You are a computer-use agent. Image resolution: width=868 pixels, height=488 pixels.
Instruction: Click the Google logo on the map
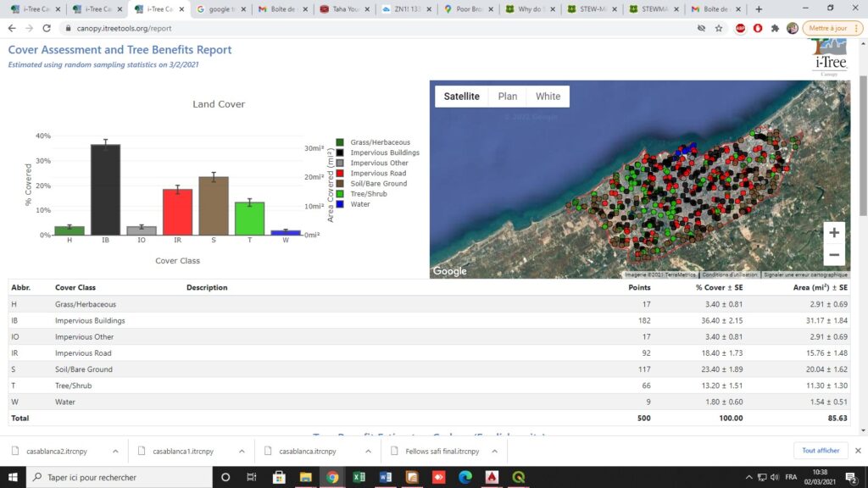[449, 271]
